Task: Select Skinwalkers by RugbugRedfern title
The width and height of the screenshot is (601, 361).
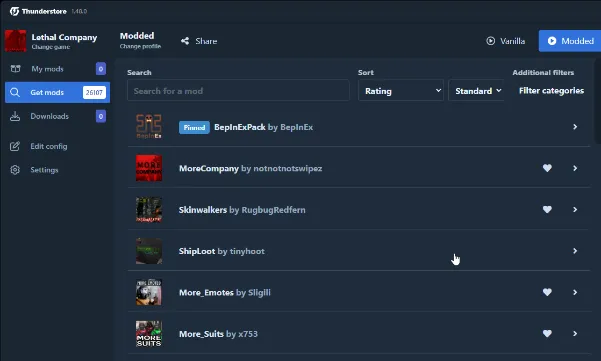Action: point(242,210)
